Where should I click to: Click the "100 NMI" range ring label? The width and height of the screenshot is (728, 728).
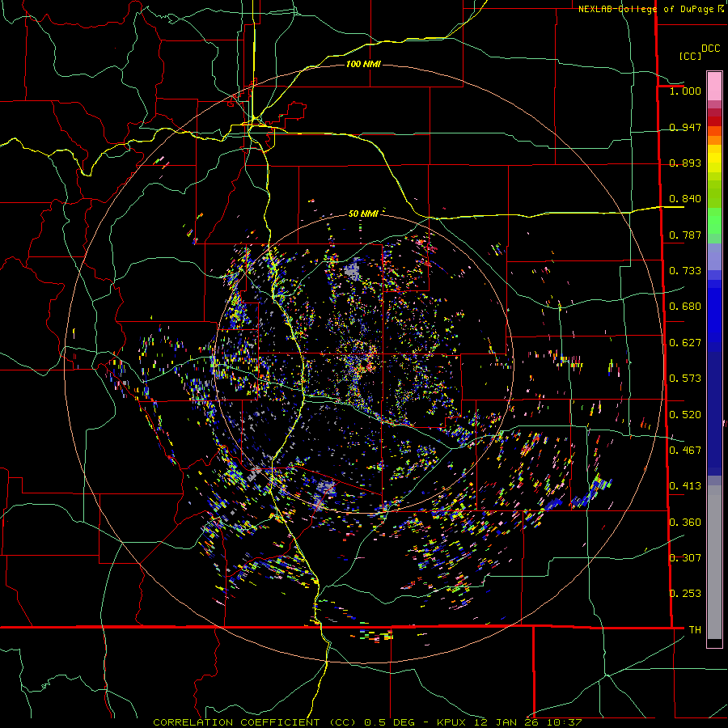(x=363, y=64)
